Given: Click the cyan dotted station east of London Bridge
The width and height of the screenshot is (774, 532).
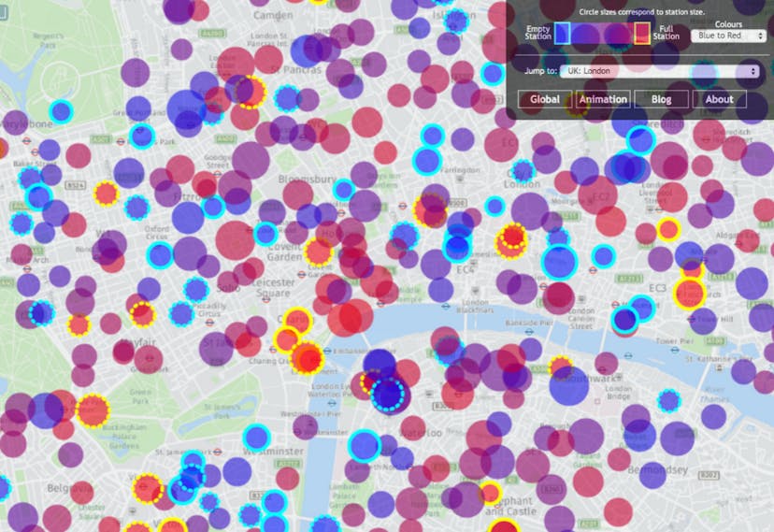Looking at the screenshot, I should (668, 401).
